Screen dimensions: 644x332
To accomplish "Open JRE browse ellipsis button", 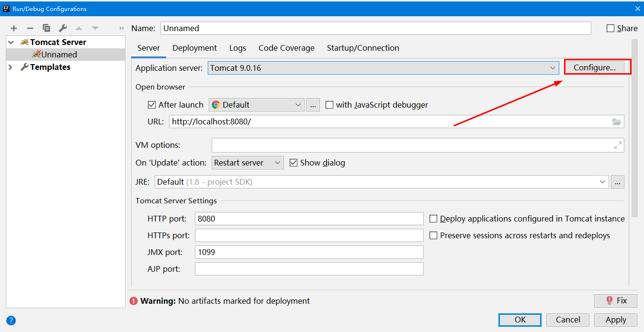I will 618,182.
